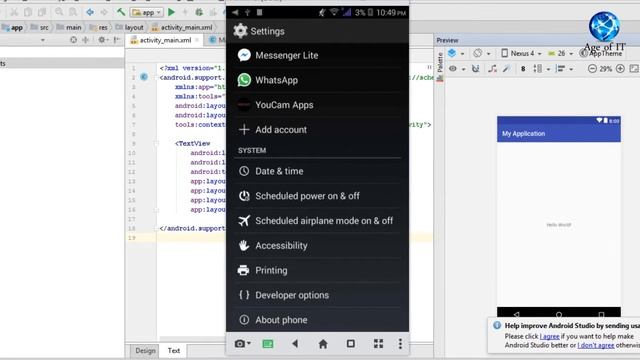Open the Align dropdown in layout toolbar
Screen dimensions: 640x360
pyautogui.click(x=565, y=69)
